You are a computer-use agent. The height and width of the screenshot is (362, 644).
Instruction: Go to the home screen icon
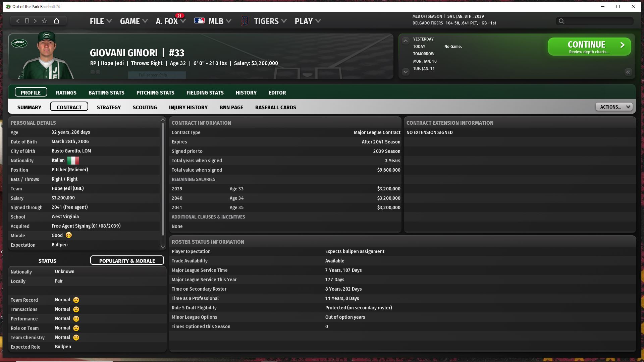pyautogui.click(x=56, y=21)
